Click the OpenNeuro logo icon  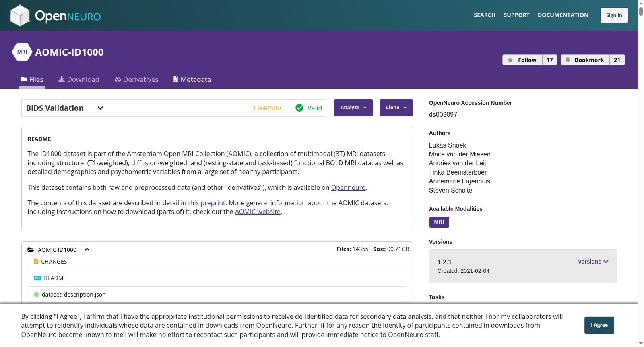click(x=20, y=15)
